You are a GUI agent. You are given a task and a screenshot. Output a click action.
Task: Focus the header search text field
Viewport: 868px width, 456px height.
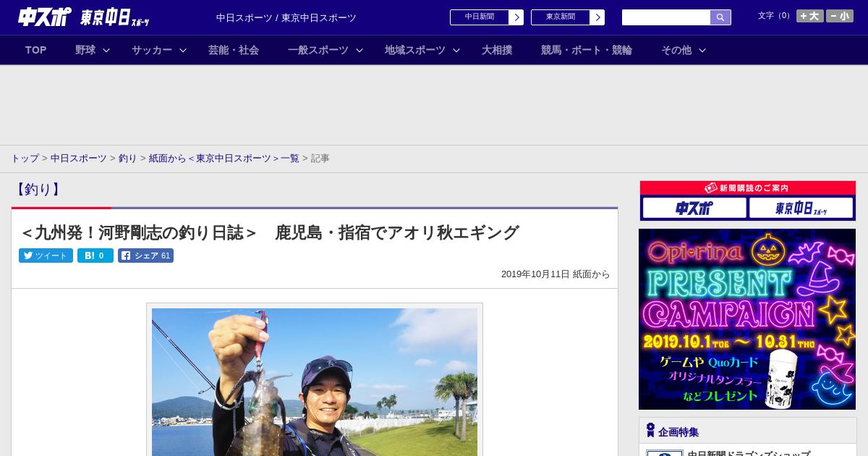pos(666,17)
